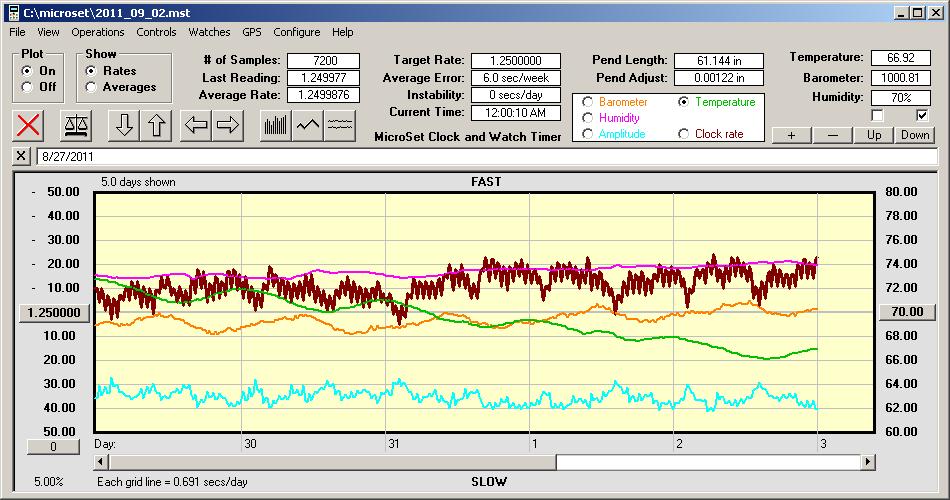Open the Operations menu
This screenshot has height=500, width=950.
pos(98,32)
